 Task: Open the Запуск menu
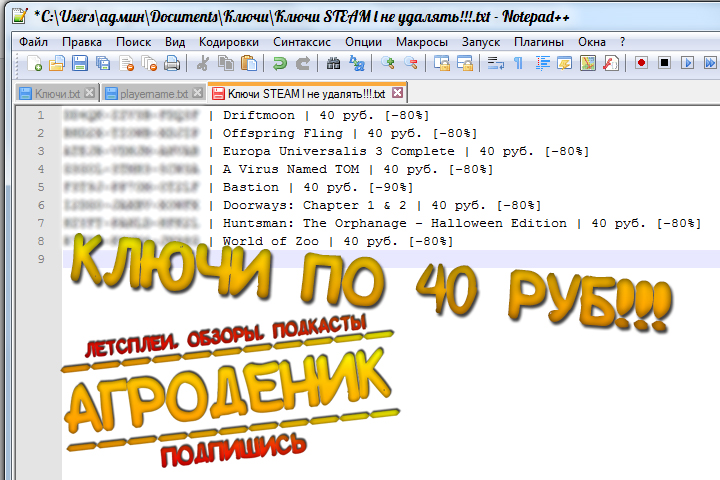point(481,42)
